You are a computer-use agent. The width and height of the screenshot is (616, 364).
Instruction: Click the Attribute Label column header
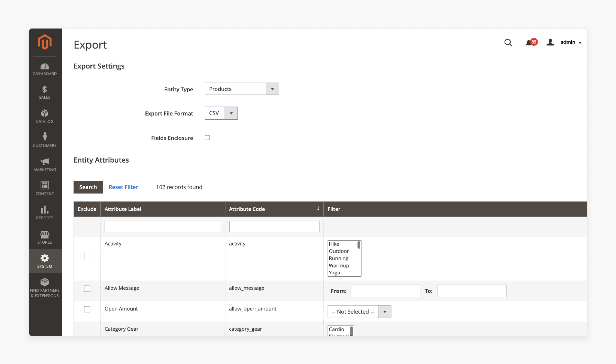point(163,209)
